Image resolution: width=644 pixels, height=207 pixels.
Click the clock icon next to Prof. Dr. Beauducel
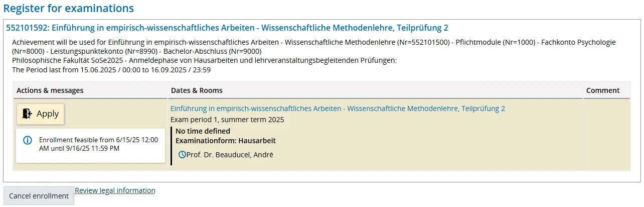[182, 155]
